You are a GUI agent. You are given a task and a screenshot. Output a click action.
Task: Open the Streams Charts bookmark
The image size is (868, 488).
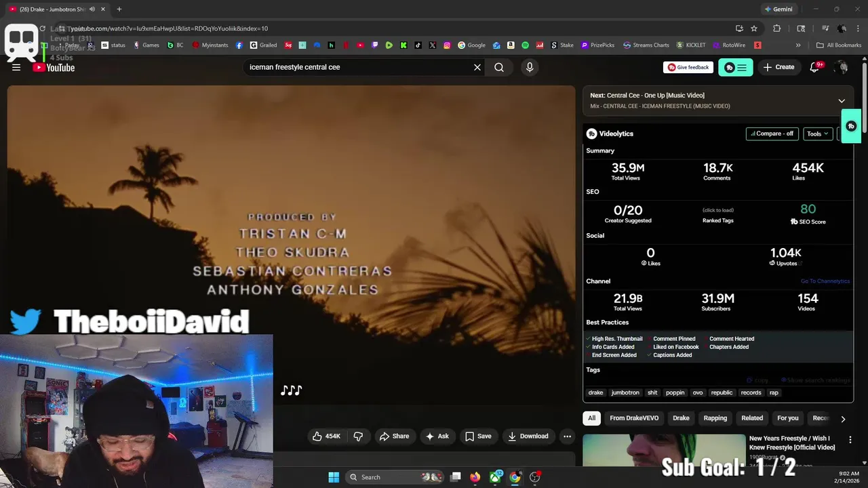646,45
